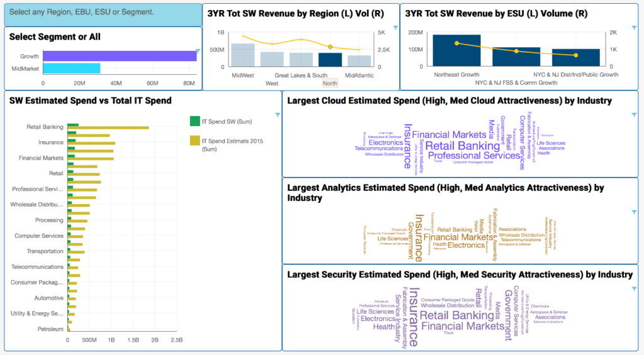Select the MidWest revenue bar
The image size is (644, 355).
[x=243, y=55]
